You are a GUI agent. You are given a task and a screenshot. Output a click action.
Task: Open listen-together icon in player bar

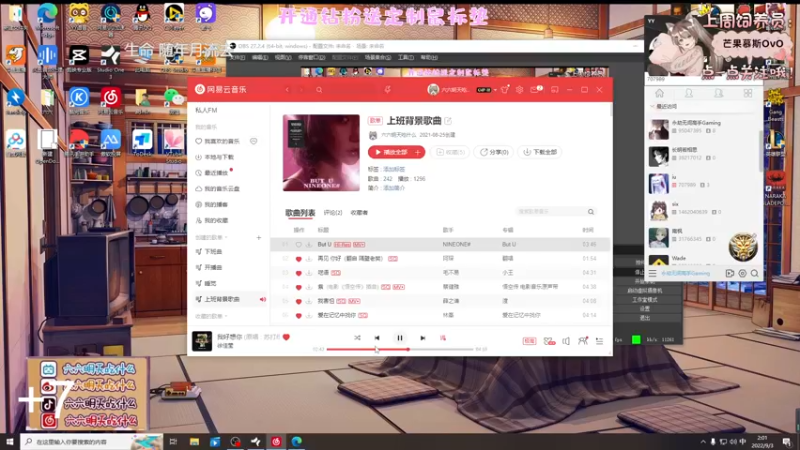583,341
